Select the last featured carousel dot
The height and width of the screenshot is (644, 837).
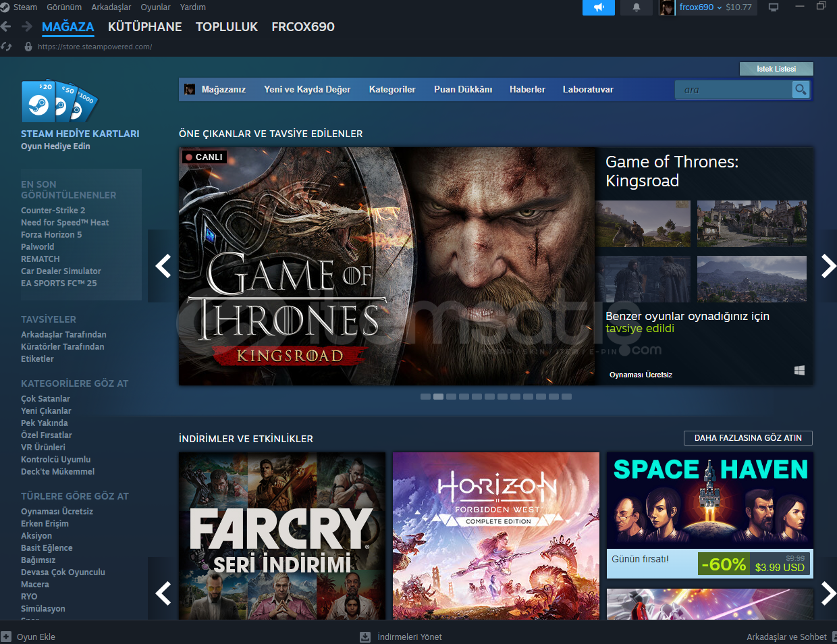566,397
